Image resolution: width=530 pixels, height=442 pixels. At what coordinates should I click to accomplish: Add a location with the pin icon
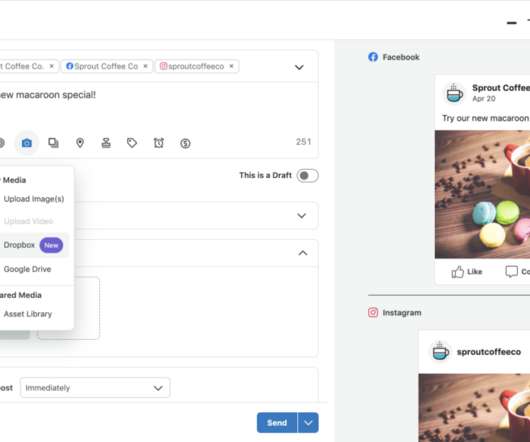click(80, 143)
